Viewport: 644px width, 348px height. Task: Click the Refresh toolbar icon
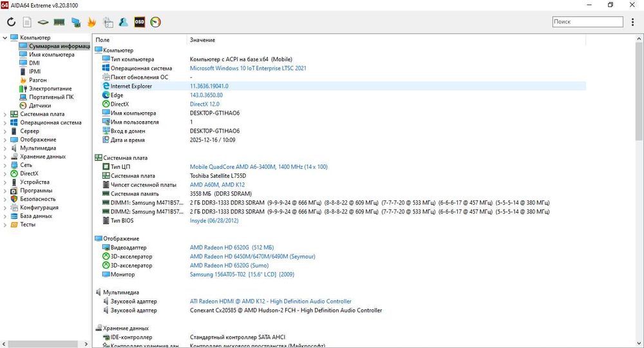pyautogui.click(x=11, y=22)
